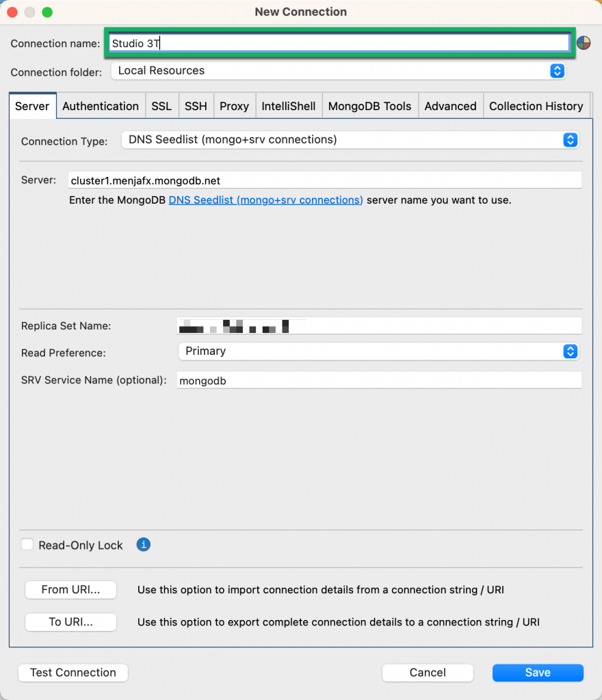Open the Connection folder dropdown
Screen dimensions: 602x700
(x=339, y=70)
